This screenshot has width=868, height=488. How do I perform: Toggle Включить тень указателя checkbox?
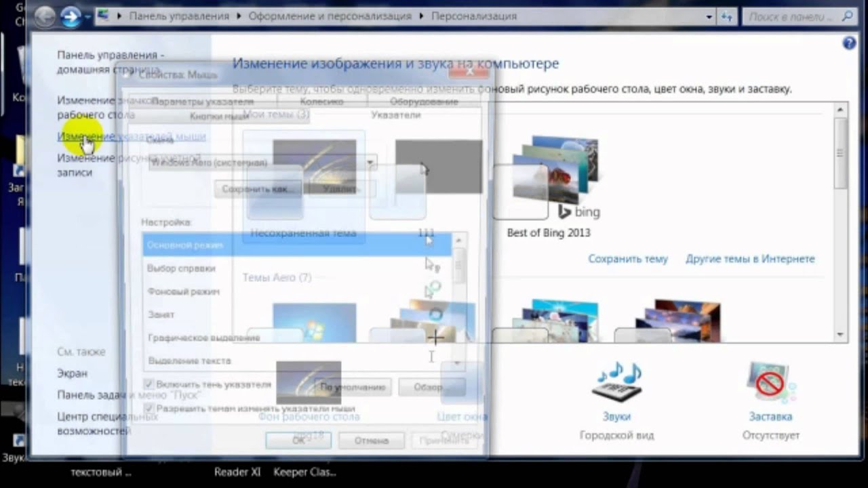click(x=149, y=384)
